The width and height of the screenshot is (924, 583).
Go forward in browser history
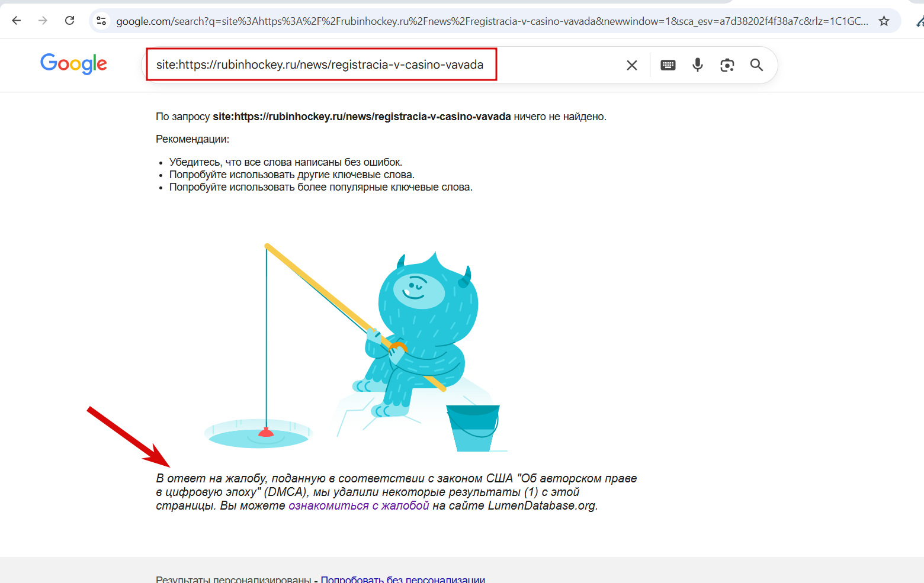[43, 21]
